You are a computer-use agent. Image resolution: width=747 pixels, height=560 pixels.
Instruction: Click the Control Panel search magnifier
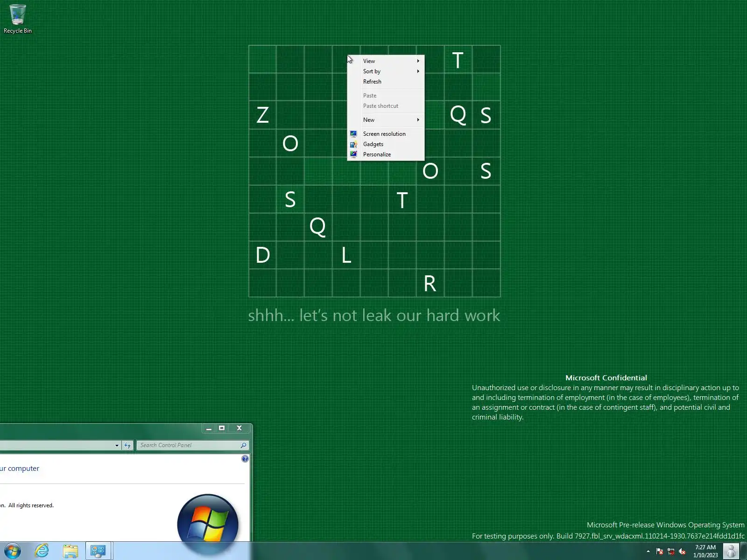(243, 445)
